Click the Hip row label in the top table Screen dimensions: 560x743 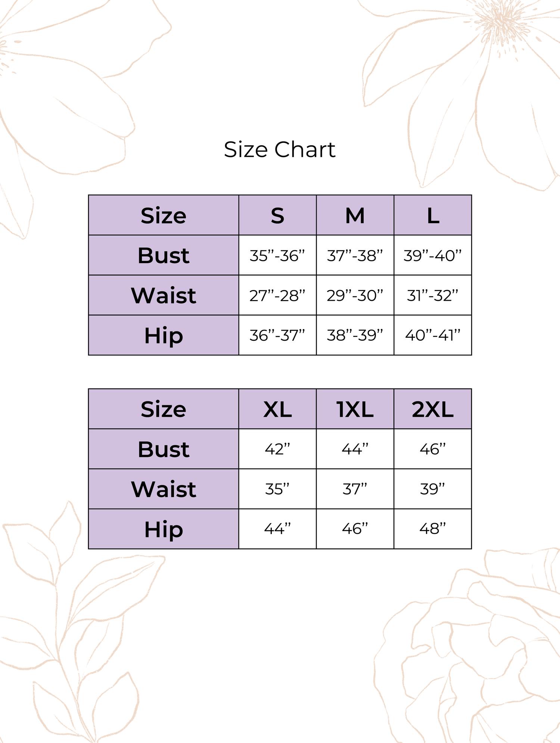pyautogui.click(x=164, y=335)
